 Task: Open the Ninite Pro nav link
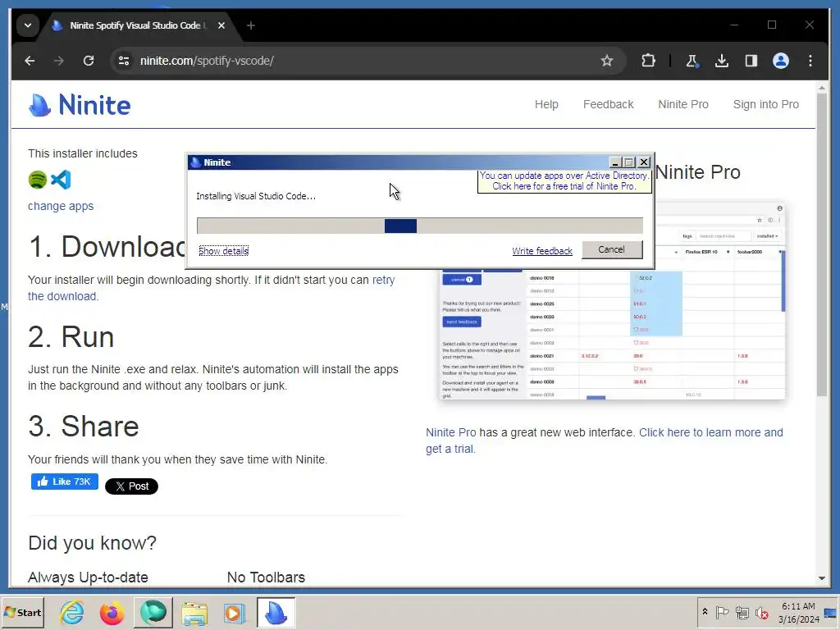683,104
